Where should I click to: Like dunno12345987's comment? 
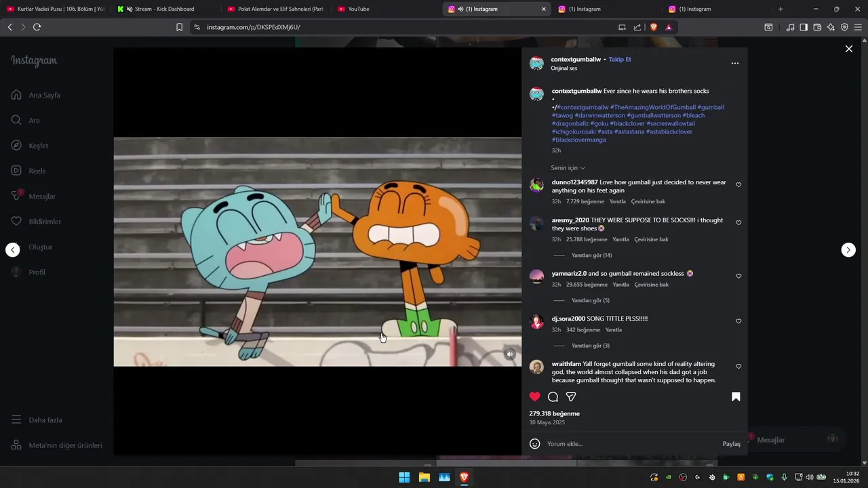(x=738, y=184)
